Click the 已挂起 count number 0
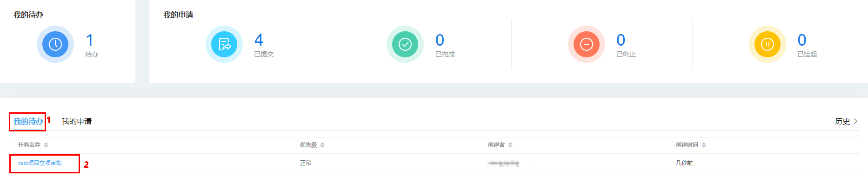Image resolution: width=868 pixels, height=185 pixels. click(x=802, y=40)
